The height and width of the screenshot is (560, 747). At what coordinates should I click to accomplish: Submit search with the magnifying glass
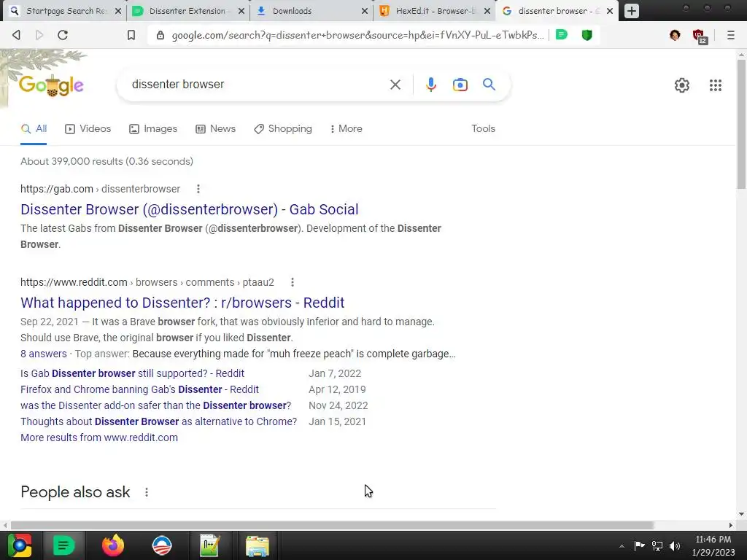489,85
